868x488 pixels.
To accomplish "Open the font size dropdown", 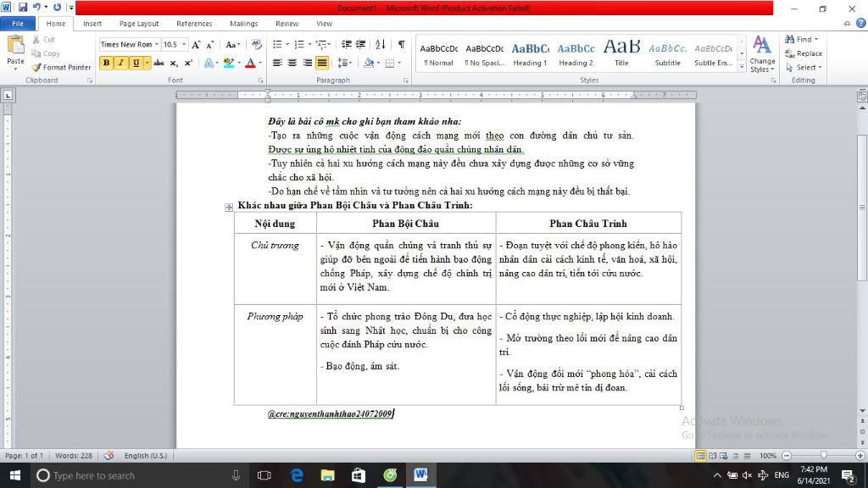I will 184,45.
